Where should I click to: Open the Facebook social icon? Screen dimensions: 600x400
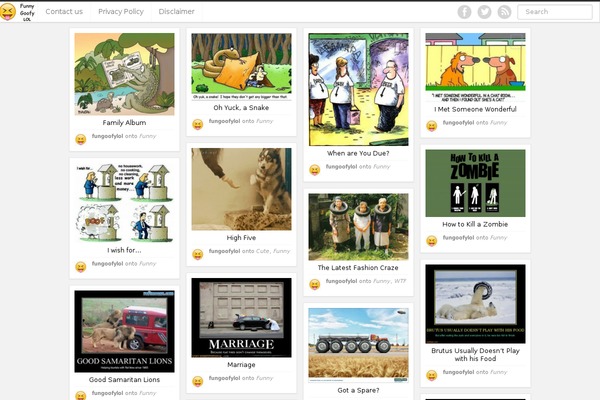(464, 12)
